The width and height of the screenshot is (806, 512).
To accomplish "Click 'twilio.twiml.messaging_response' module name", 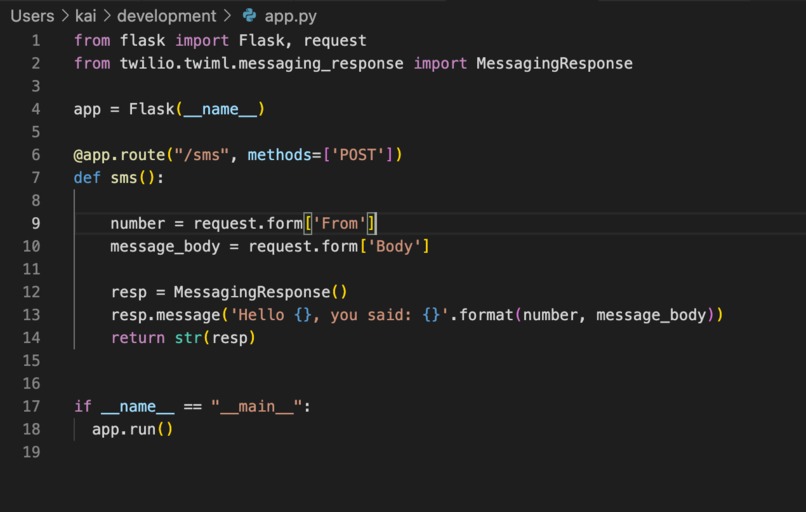I will (x=262, y=64).
